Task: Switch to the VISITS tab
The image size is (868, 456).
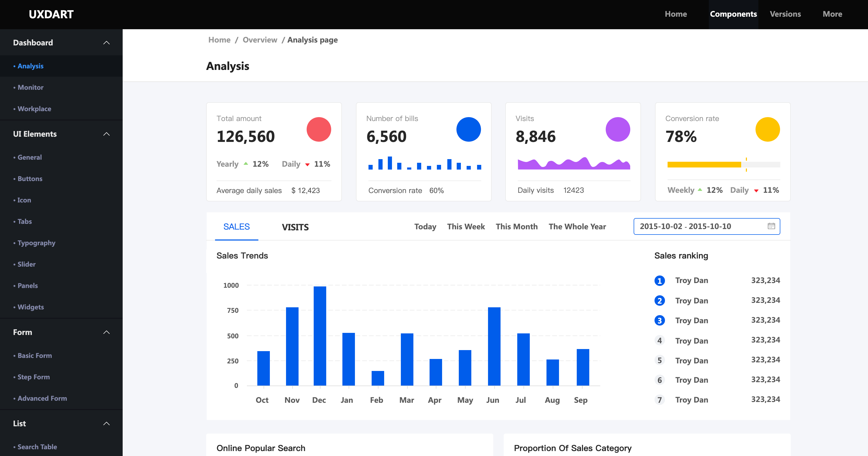Action: point(295,227)
